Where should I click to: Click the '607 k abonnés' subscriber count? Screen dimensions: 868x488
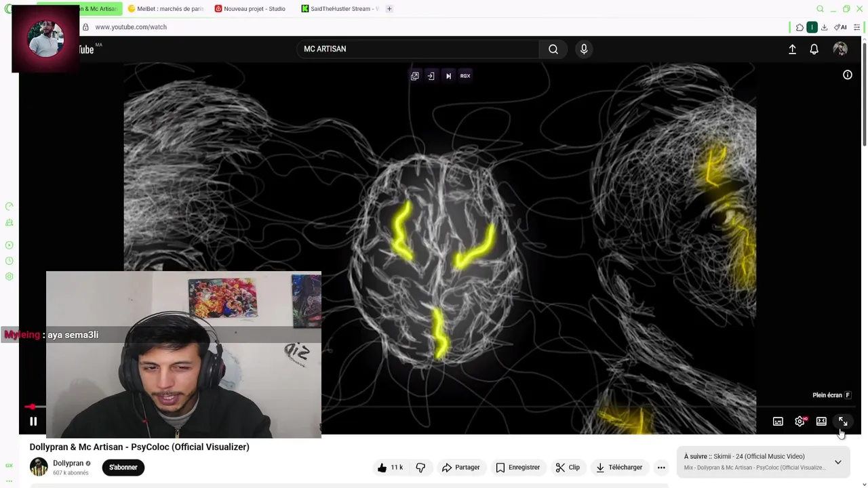point(71,472)
